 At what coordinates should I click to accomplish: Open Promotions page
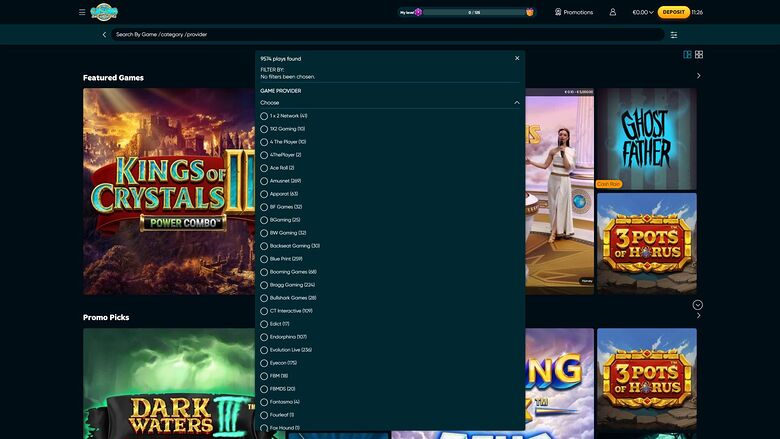(574, 12)
